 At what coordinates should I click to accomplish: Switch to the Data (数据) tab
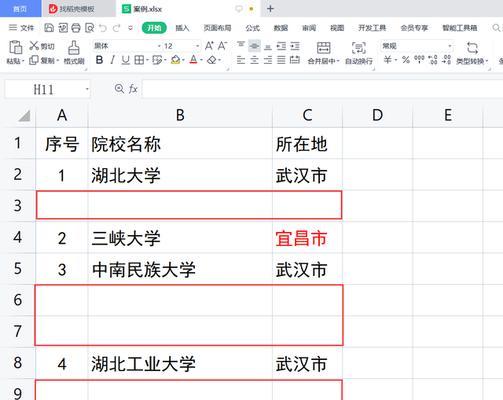(281, 28)
